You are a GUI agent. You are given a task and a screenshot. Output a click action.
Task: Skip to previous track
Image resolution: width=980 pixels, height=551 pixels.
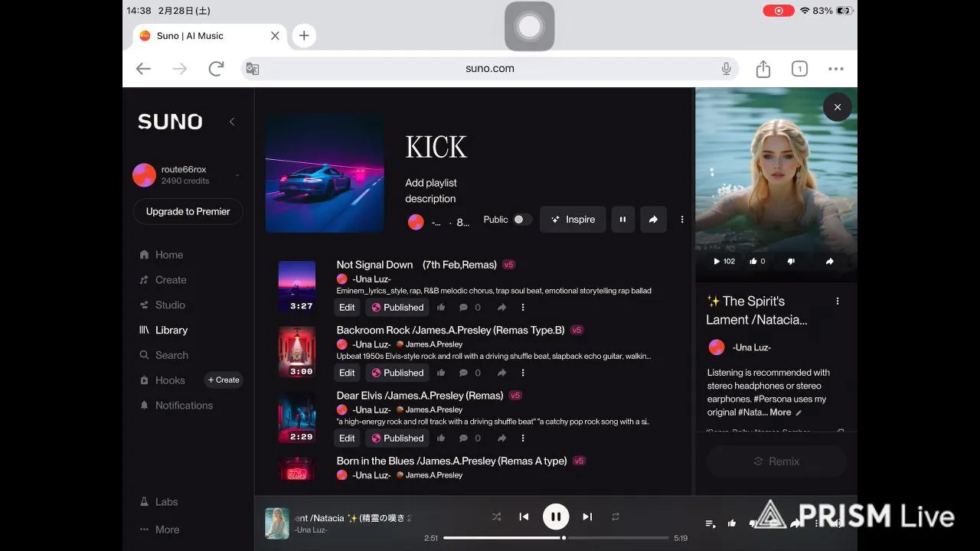(x=524, y=517)
